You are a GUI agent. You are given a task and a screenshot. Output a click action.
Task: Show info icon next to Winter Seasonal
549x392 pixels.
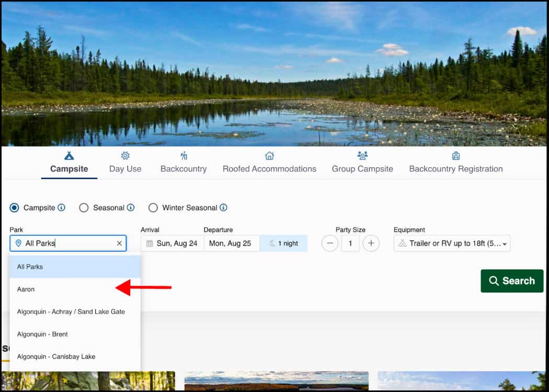pyautogui.click(x=223, y=207)
